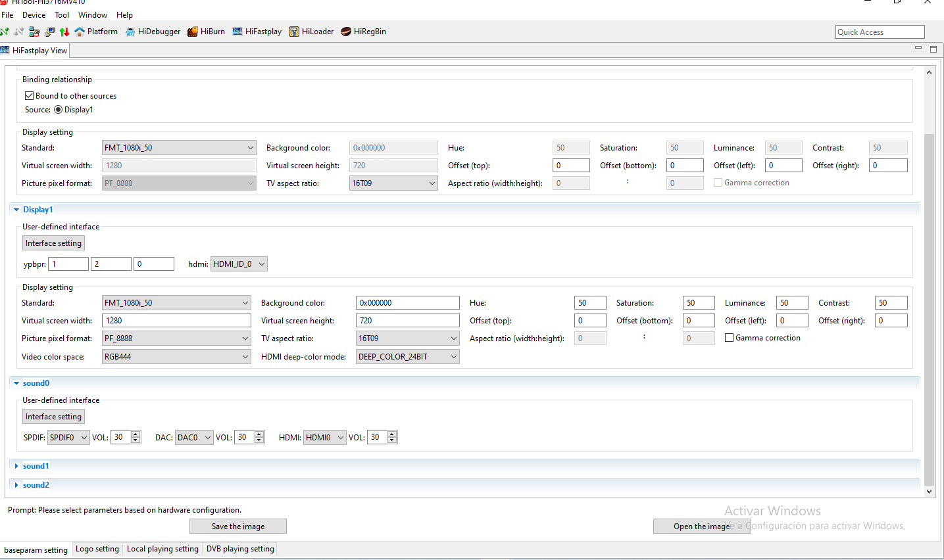Switch to the Logo setting tab

97,549
